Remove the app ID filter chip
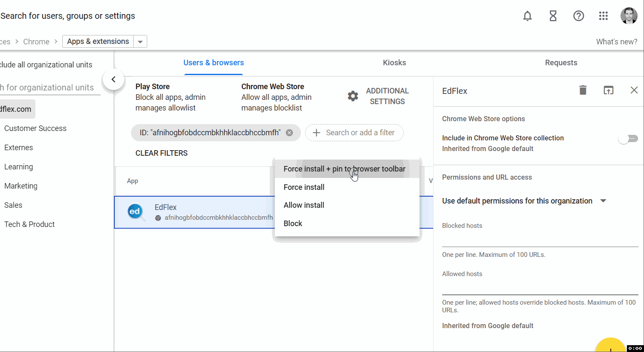This screenshot has width=644, height=352. click(289, 133)
